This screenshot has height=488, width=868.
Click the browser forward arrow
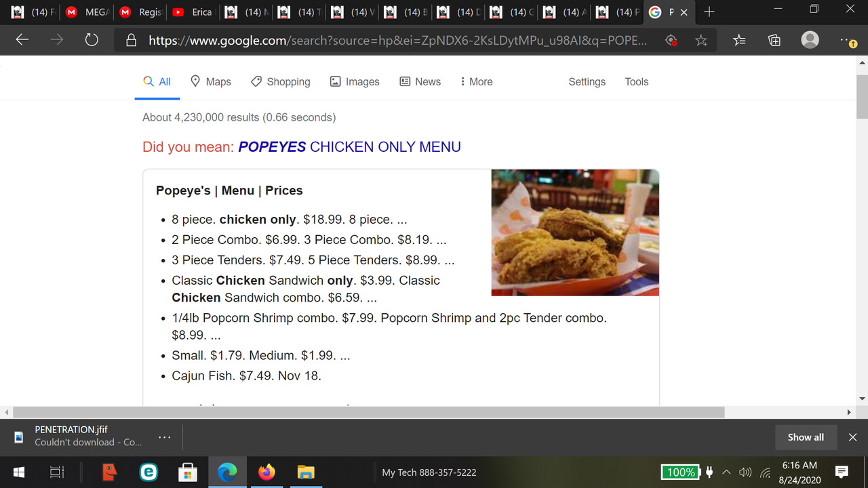pyautogui.click(x=57, y=40)
